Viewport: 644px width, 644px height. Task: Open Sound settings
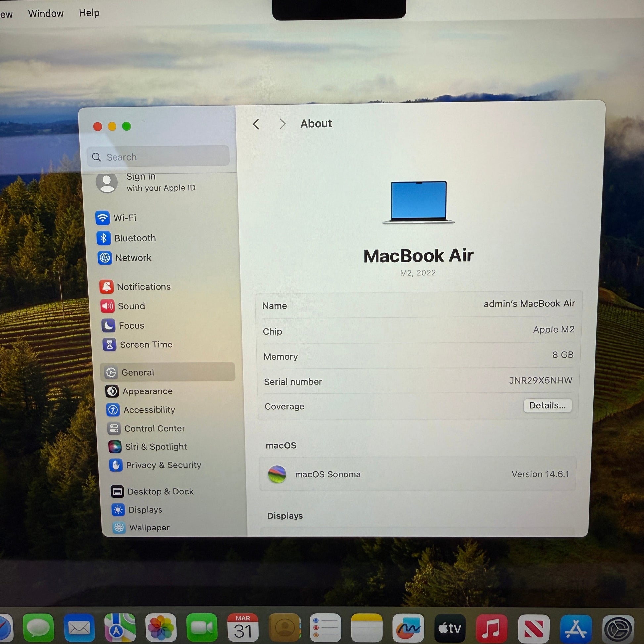point(123,306)
